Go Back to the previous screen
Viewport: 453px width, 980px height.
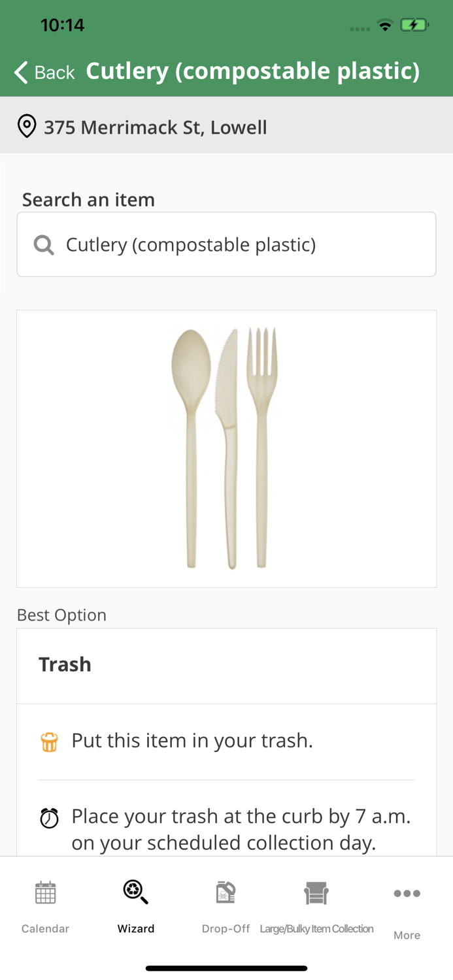[43, 72]
